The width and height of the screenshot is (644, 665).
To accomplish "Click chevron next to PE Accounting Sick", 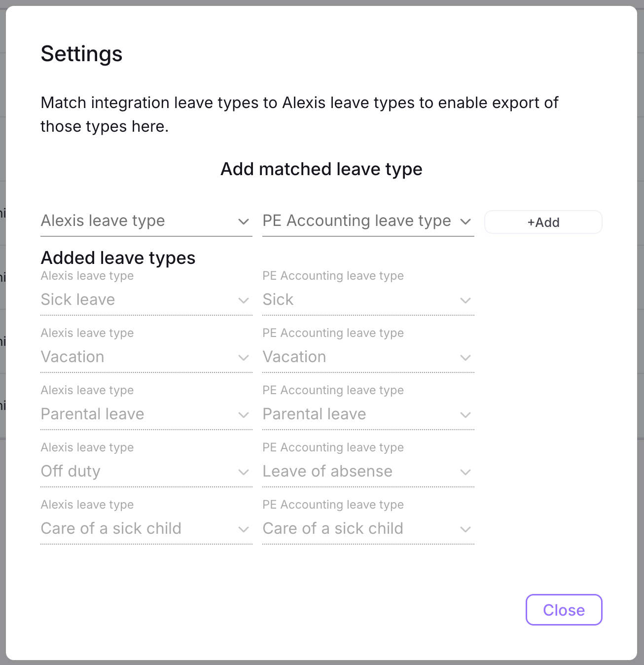I will [465, 300].
